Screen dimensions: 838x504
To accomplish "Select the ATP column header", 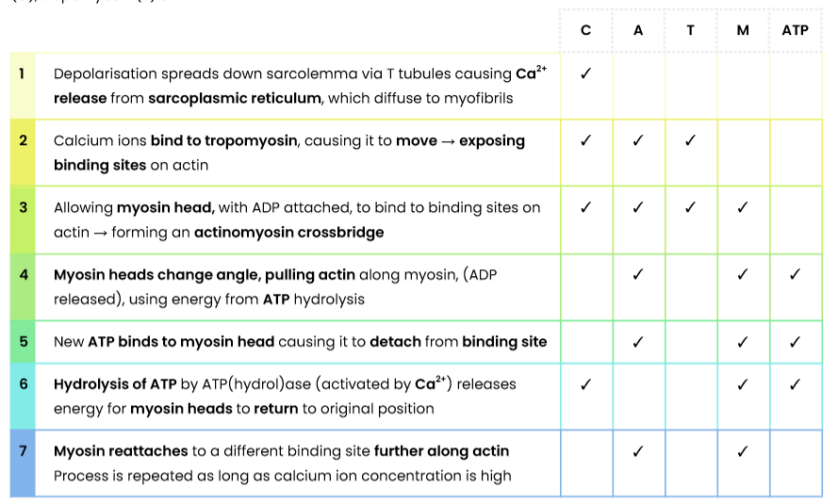I will (x=796, y=30).
